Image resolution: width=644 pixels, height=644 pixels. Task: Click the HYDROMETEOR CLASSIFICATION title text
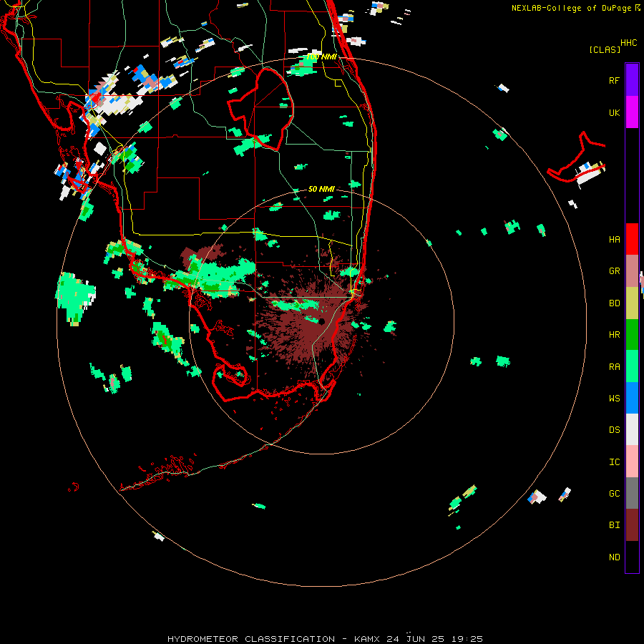click(x=251, y=639)
